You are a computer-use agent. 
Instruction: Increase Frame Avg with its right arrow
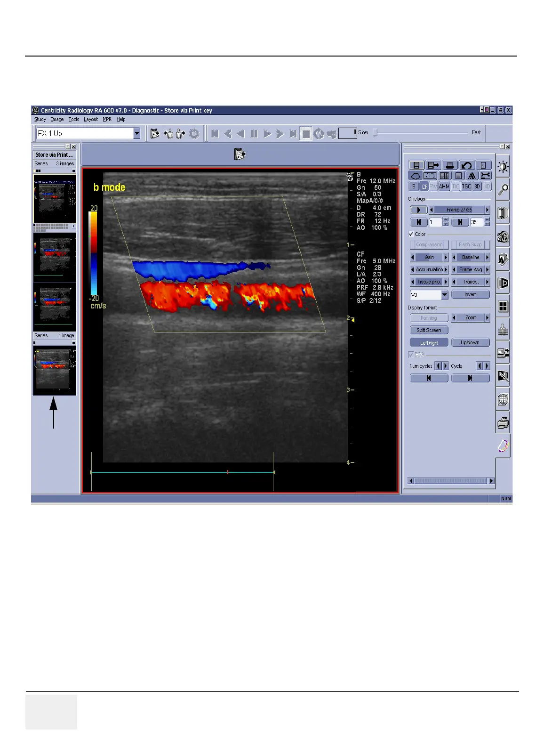pyautogui.click(x=488, y=270)
